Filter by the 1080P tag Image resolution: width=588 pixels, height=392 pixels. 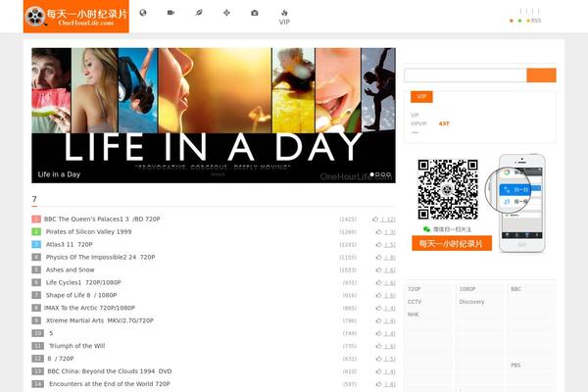click(x=467, y=289)
